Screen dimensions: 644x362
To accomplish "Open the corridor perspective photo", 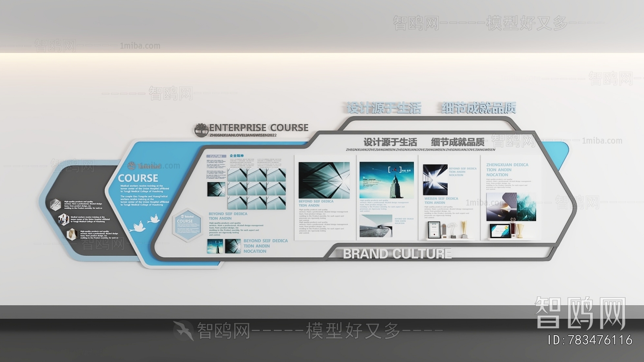I will pyautogui.click(x=435, y=179).
